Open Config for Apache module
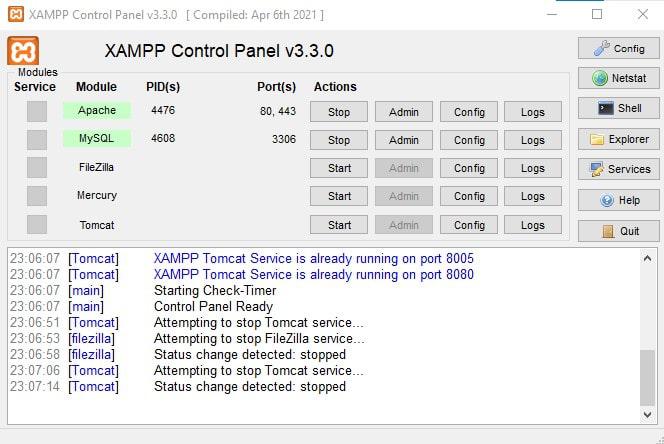Screen dimensions: 664x444 (x=469, y=112)
